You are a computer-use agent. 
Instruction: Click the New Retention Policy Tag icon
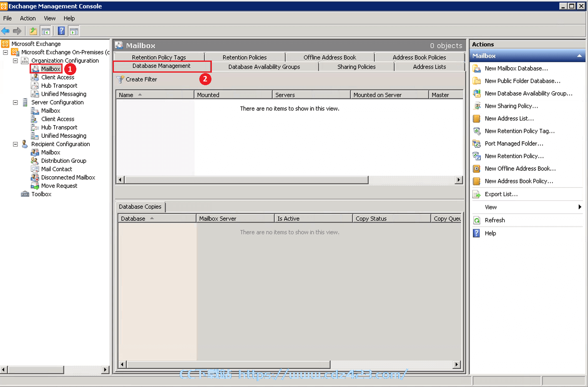tap(477, 131)
